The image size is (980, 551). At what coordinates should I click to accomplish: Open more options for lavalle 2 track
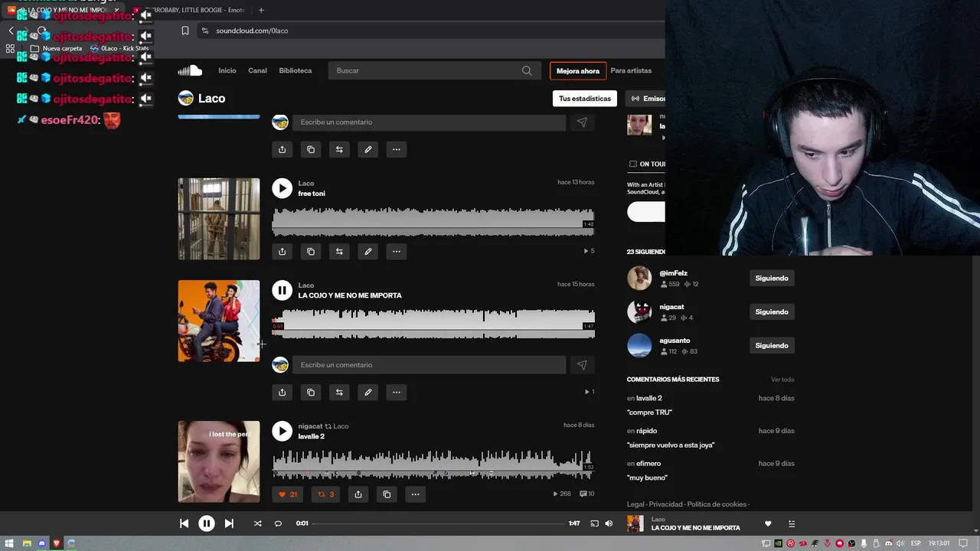415,494
